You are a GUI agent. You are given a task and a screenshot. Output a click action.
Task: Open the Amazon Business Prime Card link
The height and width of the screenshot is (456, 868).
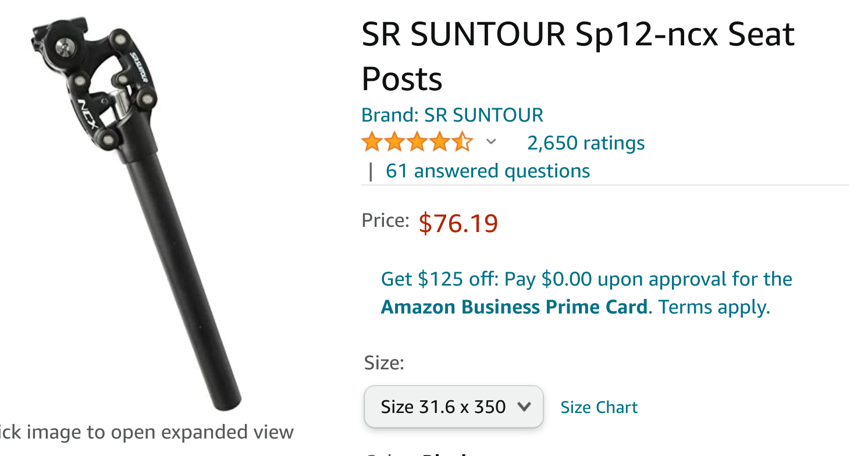click(514, 307)
